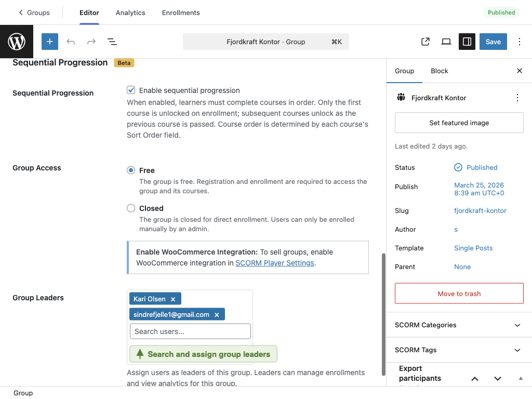The width and height of the screenshot is (532, 399).
Task: Preview the group in a new tab
Action: [x=425, y=41]
